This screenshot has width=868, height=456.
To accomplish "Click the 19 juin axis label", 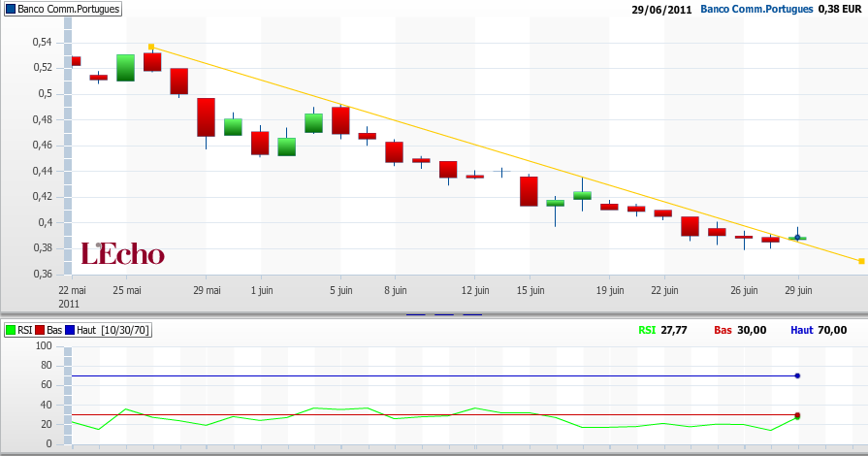I will 609,290.
